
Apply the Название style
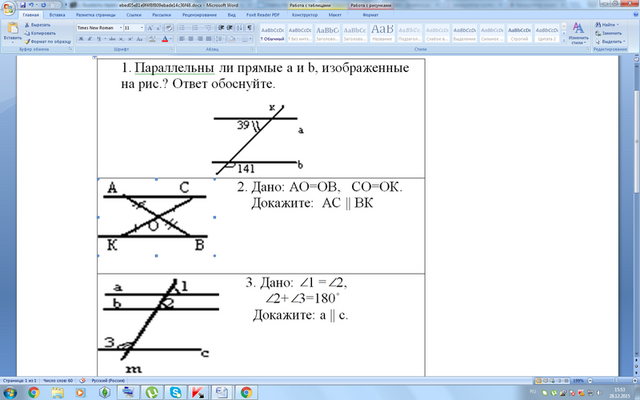382,33
